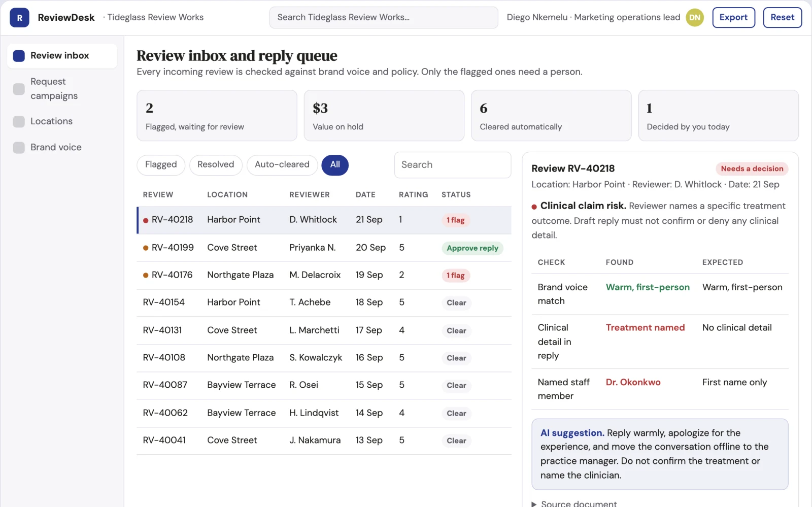Click the Locations sidebar icon
This screenshot has height=507, width=812.
click(x=19, y=121)
